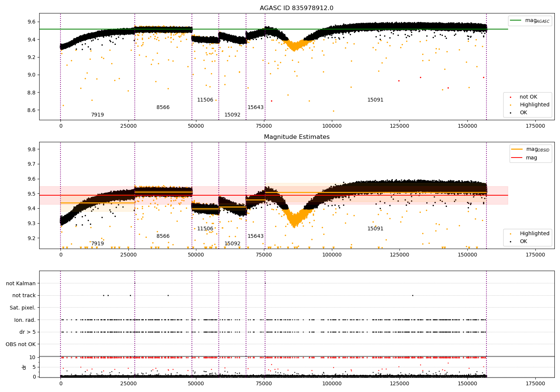Viewport: 560px width, 392px height.
Task: Click y-tick '5' on the dr axis
Action: 34,367
